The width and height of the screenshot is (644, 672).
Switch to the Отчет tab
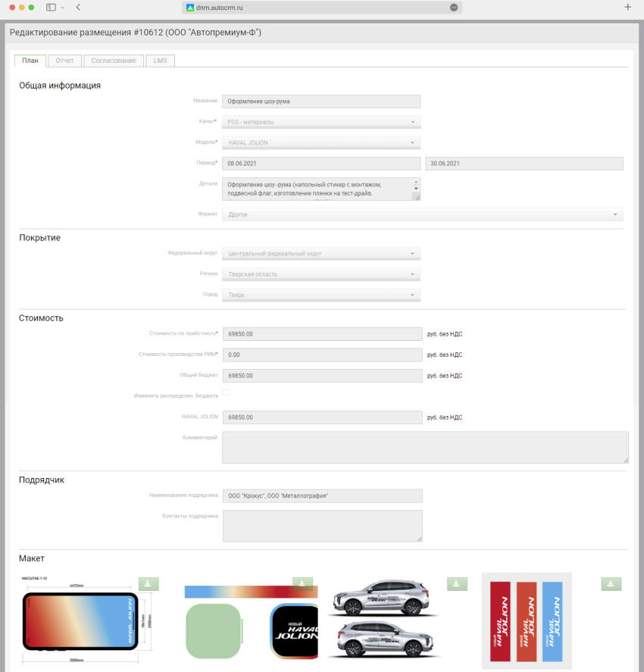(64, 61)
